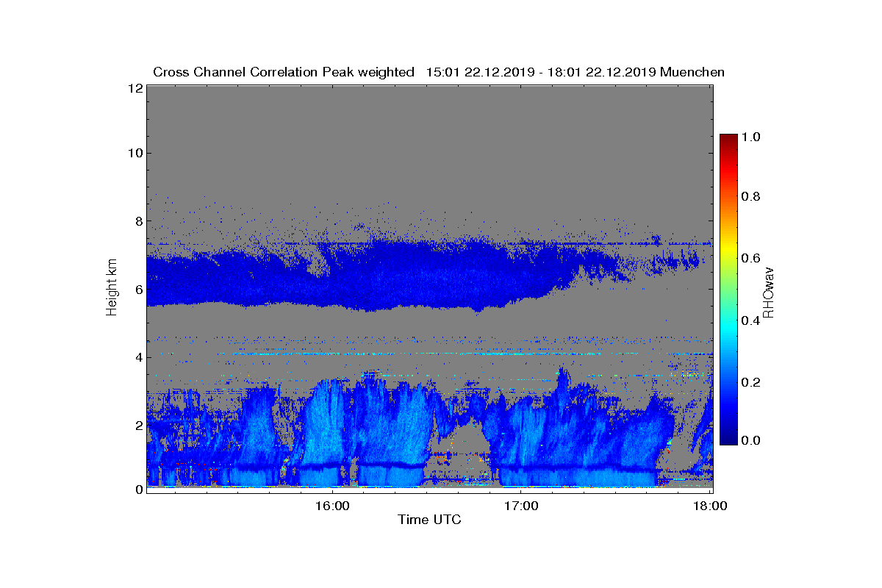Screen dimensions: 882x588
Task: Click the plot title 'Cross Channel Correlation Peak weighted'
Action: point(284,72)
